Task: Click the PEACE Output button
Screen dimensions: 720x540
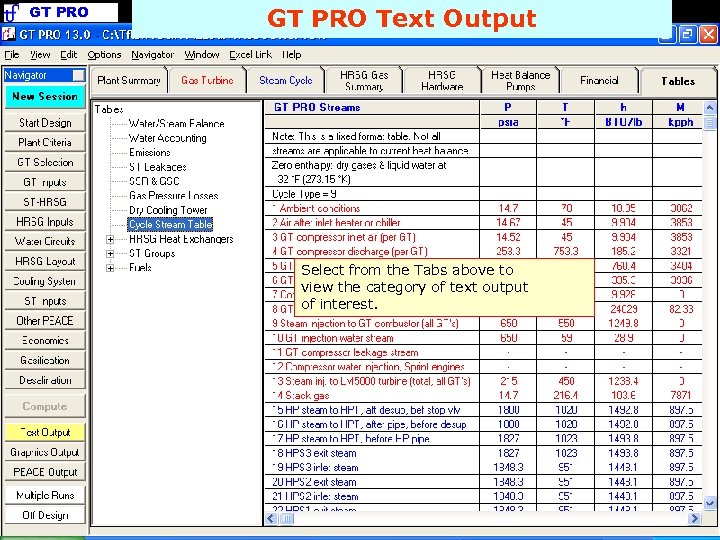Action: tap(45, 472)
